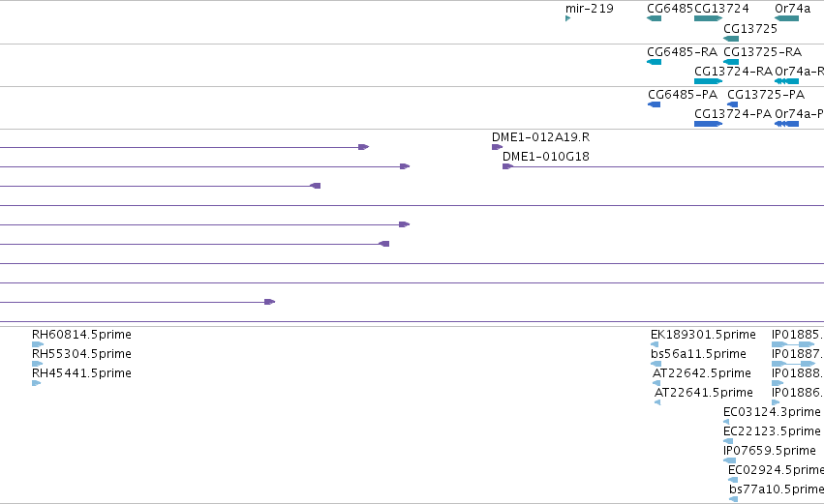The image size is (824, 504).
Task: Select EST EC22123.5prime
Action: point(728,441)
